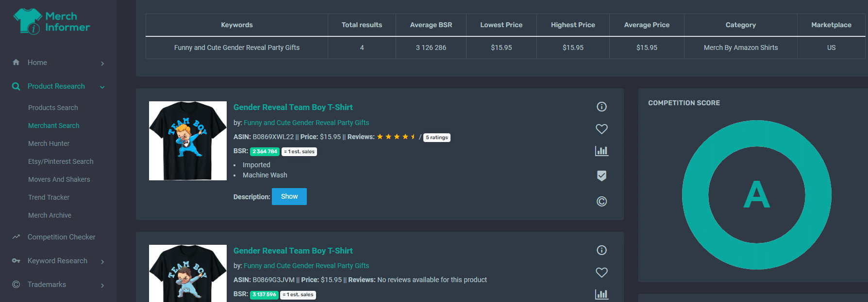This screenshot has height=302, width=868.
Task: Click the COMPETITION SCORE heading
Action: click(x=684, y=103)
